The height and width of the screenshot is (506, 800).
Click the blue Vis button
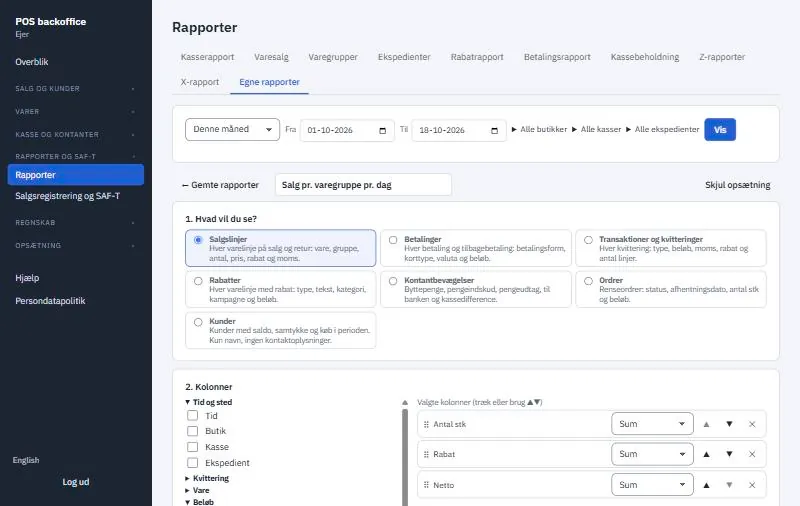720,130
